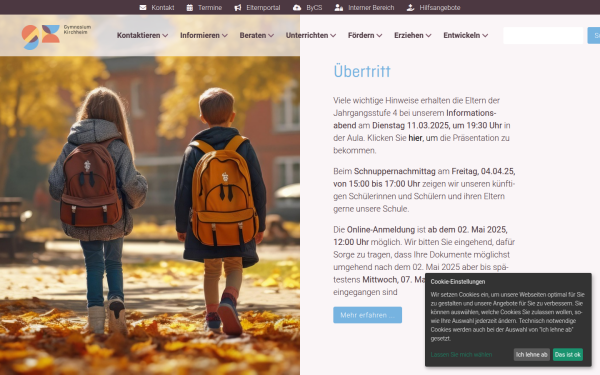
Task: Click the chevron arrow next to Beraten
Action: [271, 36]
